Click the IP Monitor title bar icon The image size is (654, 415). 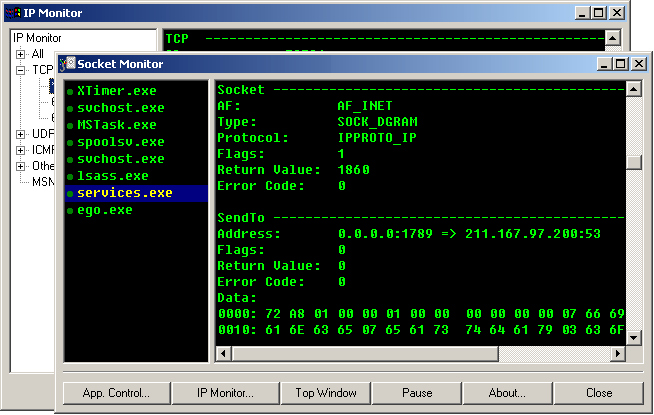tap(13, 13)
